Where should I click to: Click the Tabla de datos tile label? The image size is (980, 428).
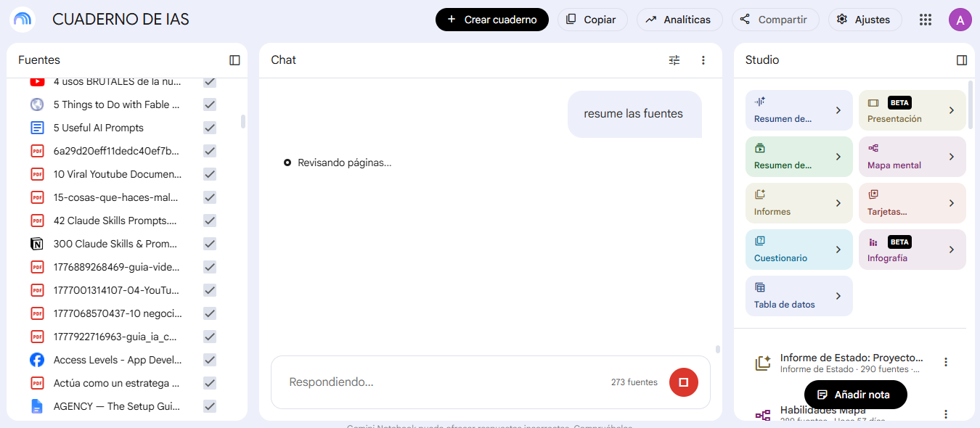[785, 305]
